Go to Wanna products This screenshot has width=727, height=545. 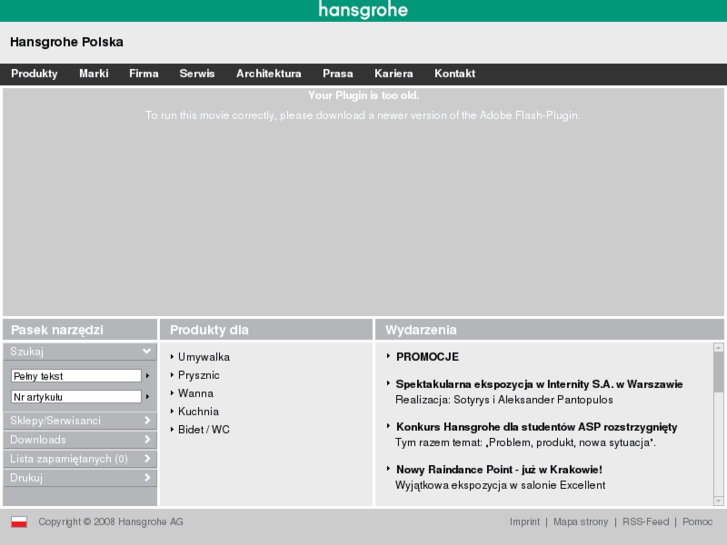pyautogui.click(x=196, y=393)
